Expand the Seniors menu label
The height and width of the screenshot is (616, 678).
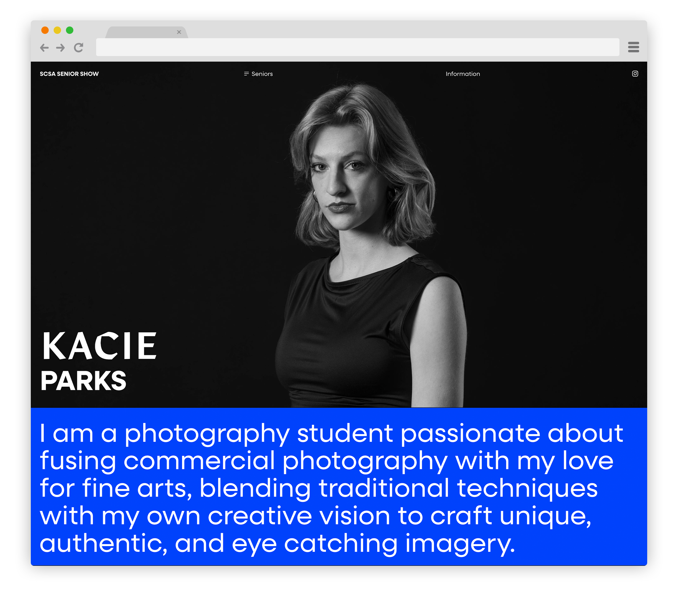[x=262, y=74]
